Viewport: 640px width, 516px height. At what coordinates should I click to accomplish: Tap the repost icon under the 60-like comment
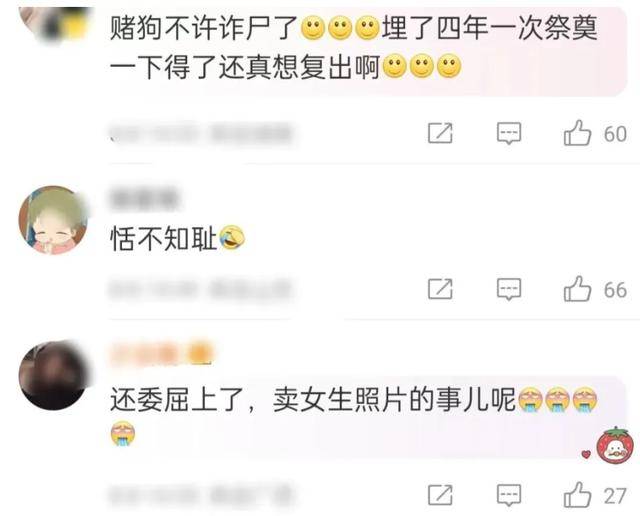coord(440,133)
